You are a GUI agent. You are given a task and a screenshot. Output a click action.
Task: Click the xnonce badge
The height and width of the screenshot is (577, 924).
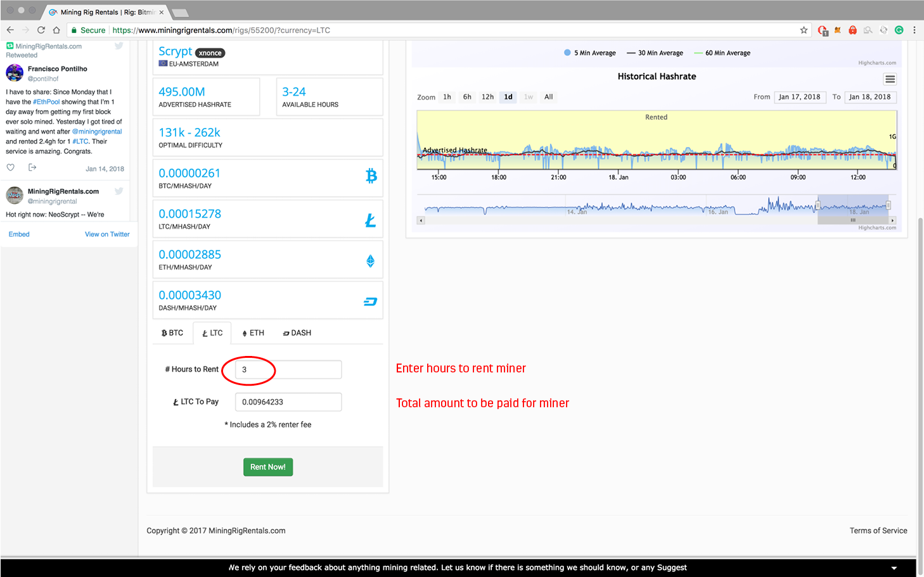click(210, 53)
